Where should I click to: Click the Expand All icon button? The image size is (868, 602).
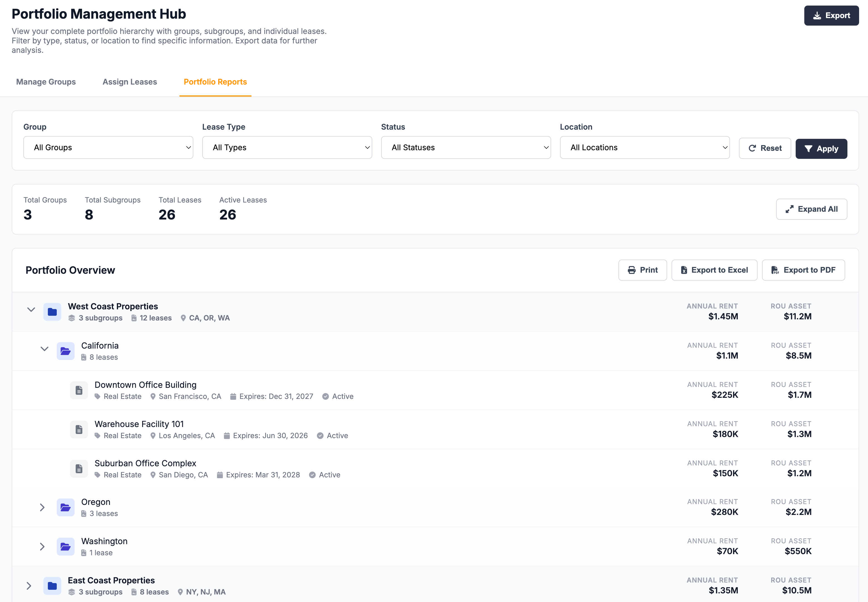790,209
